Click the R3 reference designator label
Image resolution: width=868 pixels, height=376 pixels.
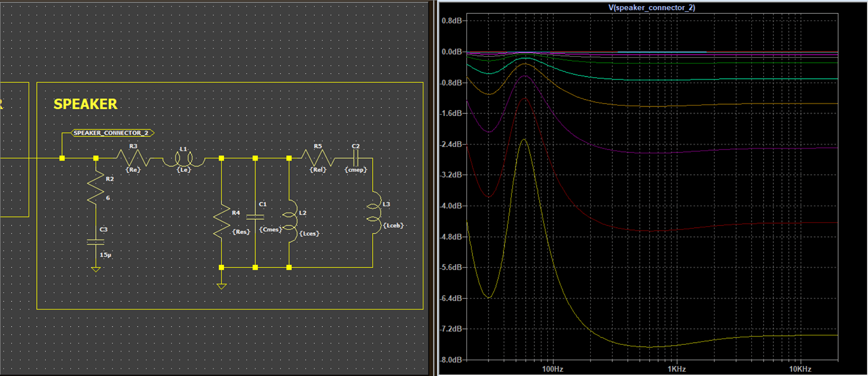(x=133, y=146)
